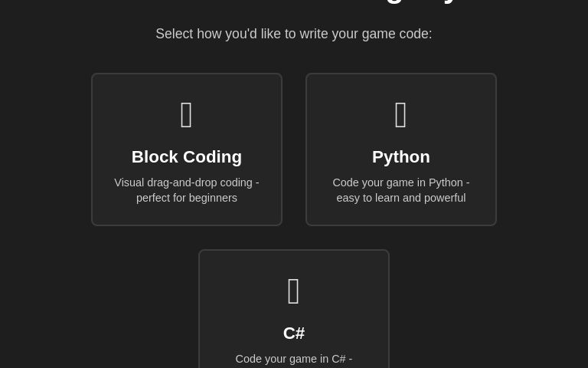Viewport: 588px width, 368px height.
Task: Select the "Block Coding" title
Action: pyautogui.click(x=186, y=156)
